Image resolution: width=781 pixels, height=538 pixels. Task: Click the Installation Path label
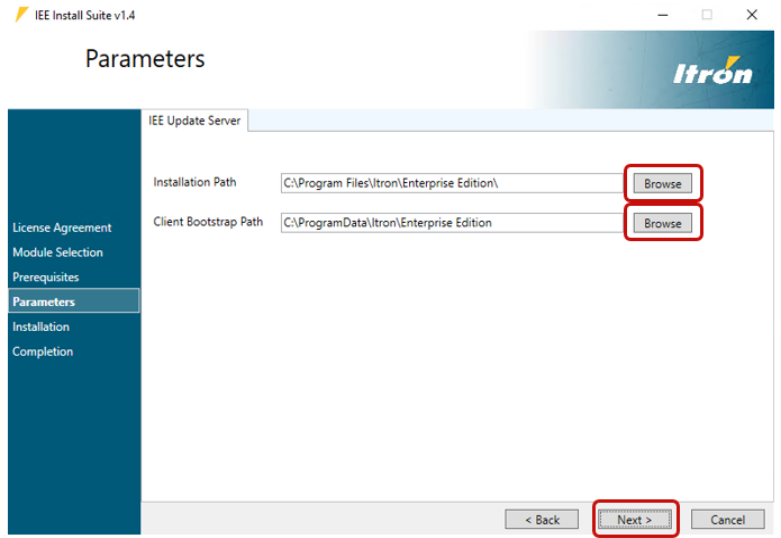[x=195, y=182]
